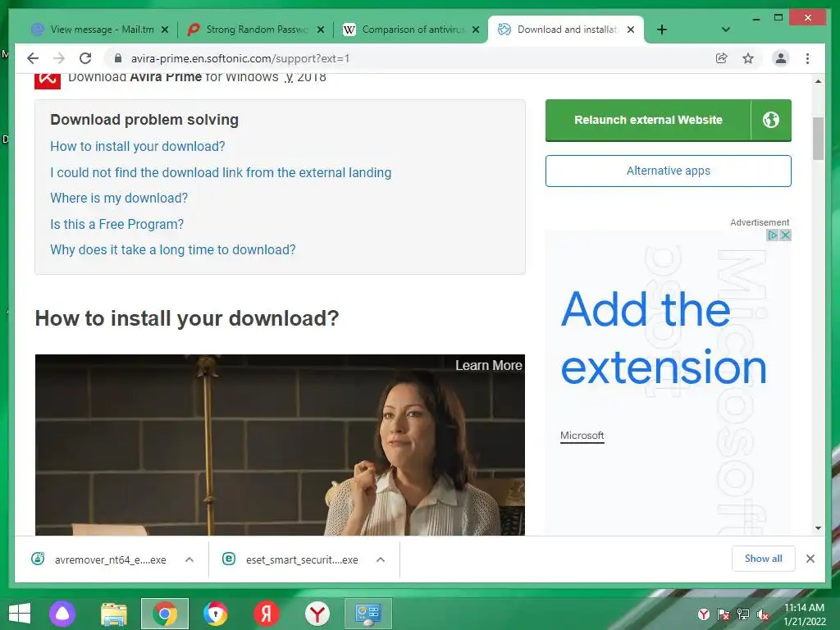This screenshot has width=840, height=630.
Task: Open multicolor shield browser taskbar icon
Action: click(216, 614)
